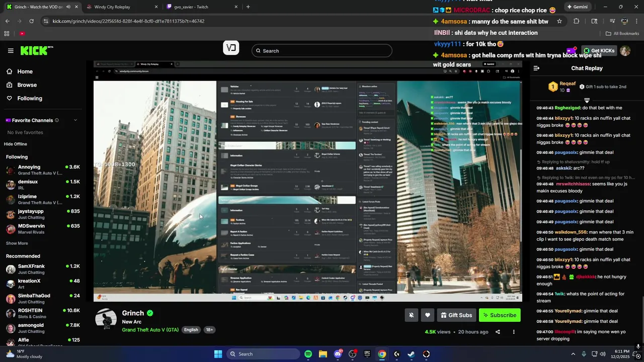Click the Kick search input field
Screen dimensions: 644x362
point(322,51)
